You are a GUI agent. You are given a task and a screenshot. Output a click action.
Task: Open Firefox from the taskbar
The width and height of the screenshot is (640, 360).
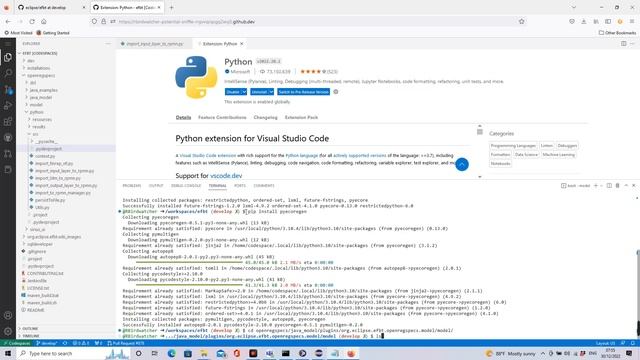click(x=351, y=353)
